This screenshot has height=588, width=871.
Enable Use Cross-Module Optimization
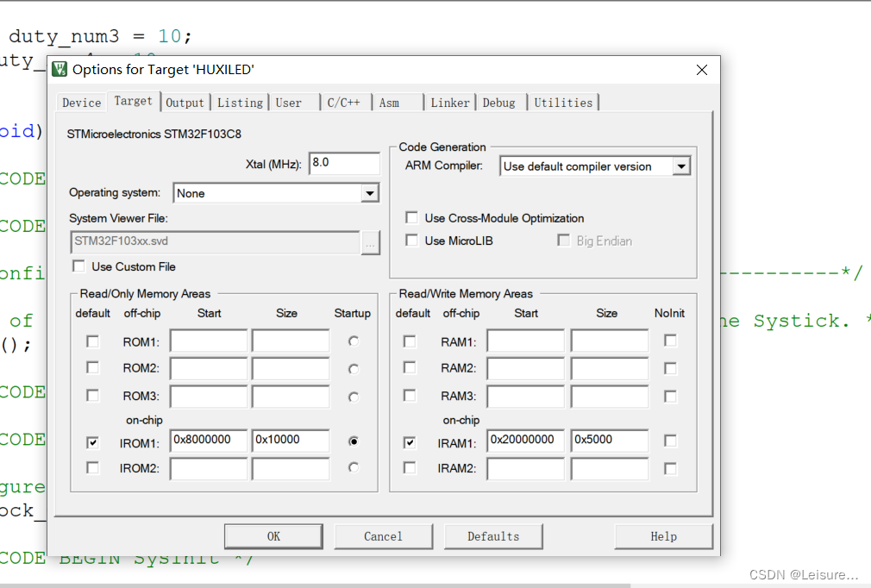point(411,217)
